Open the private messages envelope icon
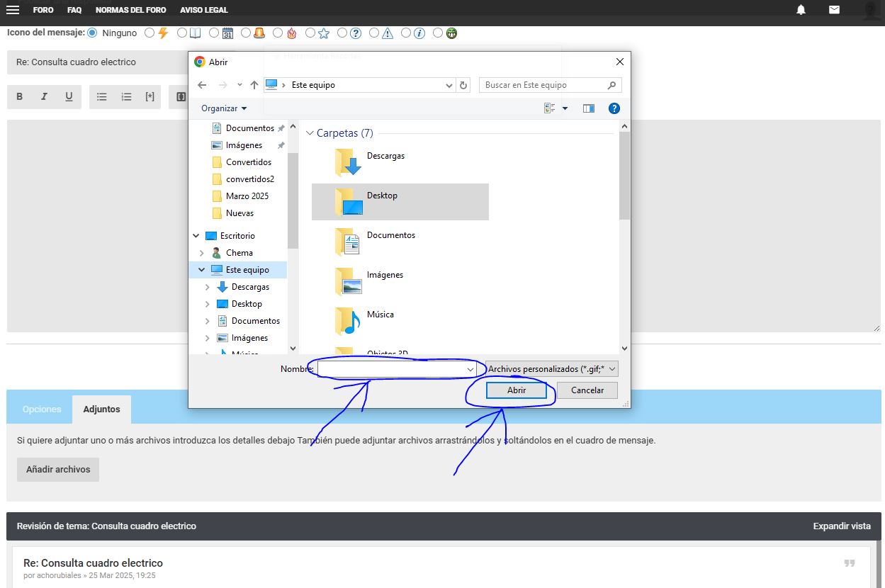885x588 pixels. [834, 10]
